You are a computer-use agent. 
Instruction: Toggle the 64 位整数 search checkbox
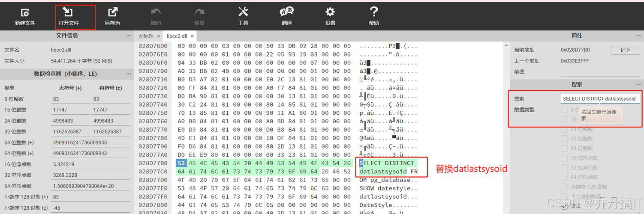564,148
